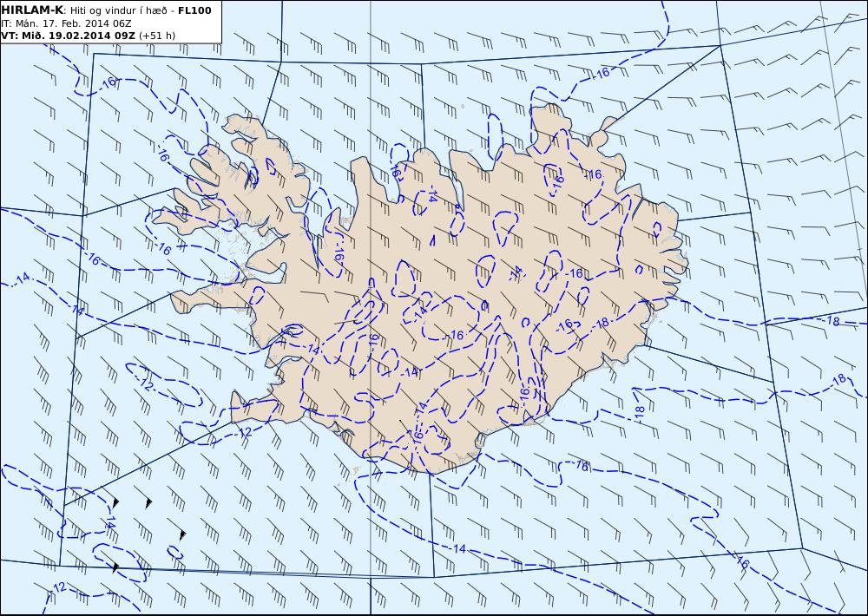Click the HIRLAM-K title text
Viewport: 868px width, 616px height.
(x=33, y=10)
